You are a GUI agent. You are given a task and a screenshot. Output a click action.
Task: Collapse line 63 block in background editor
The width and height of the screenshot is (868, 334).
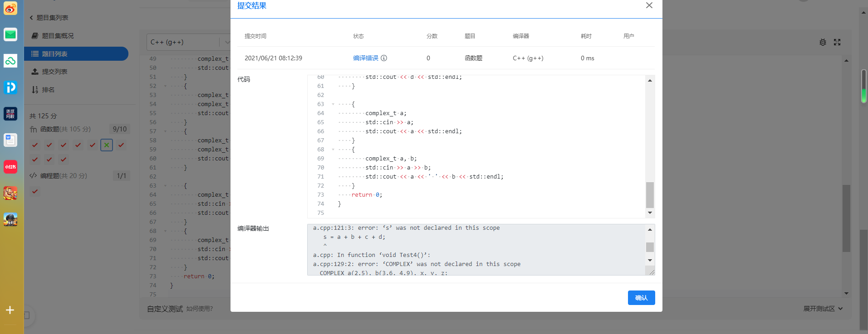click(x=165, y=186)
